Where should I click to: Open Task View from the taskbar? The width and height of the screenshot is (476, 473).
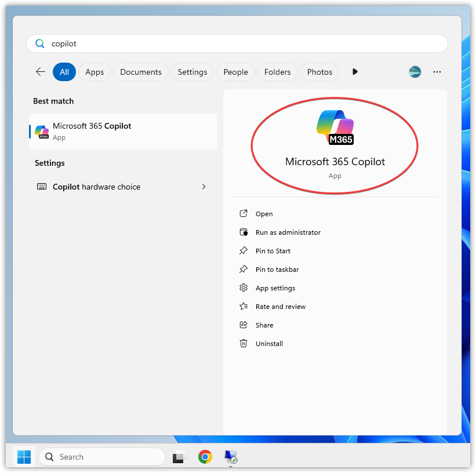179,457
